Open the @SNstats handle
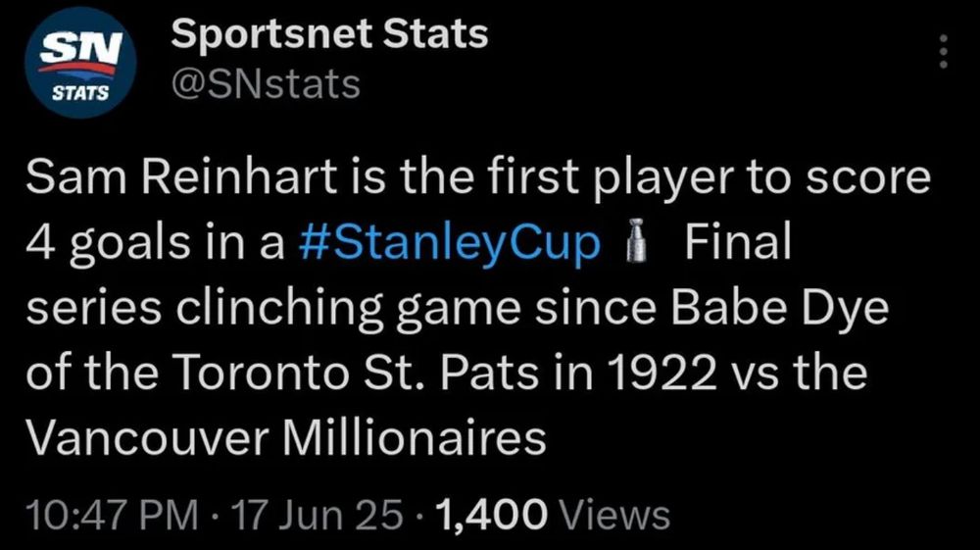This screenshot has height=550, width=980. 266,83
